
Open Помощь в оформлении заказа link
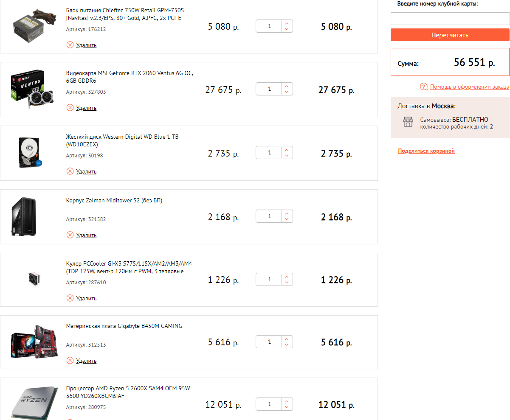[x=469, y=87]
